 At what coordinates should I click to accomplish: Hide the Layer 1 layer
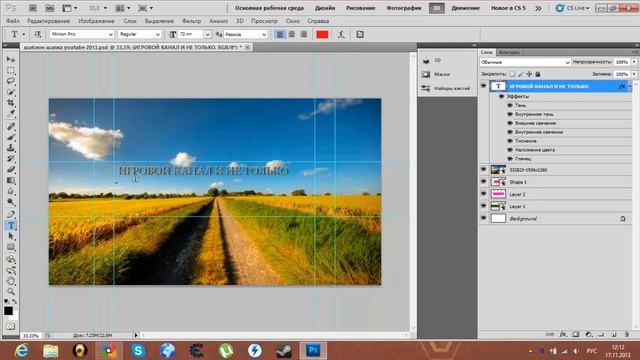point(484,207)
